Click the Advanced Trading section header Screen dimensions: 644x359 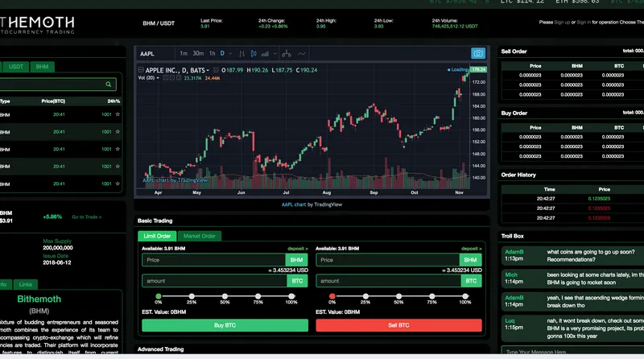pos(160,349)
